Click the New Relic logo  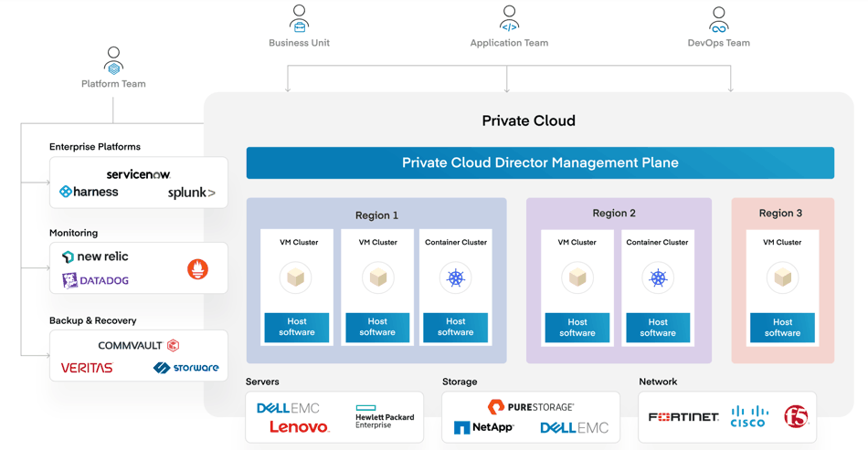95,256
